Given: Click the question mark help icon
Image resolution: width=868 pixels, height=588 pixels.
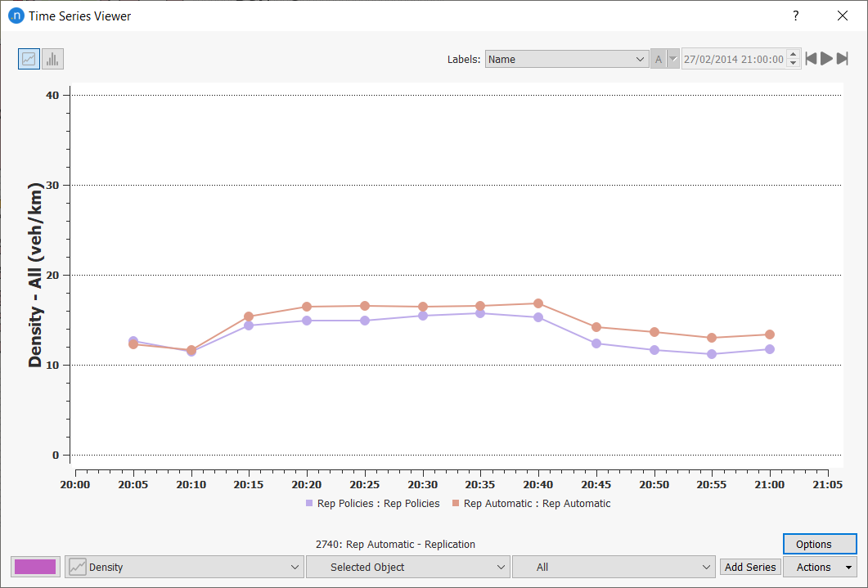Looking at the screenshot, I should click(x=795, y=16).
